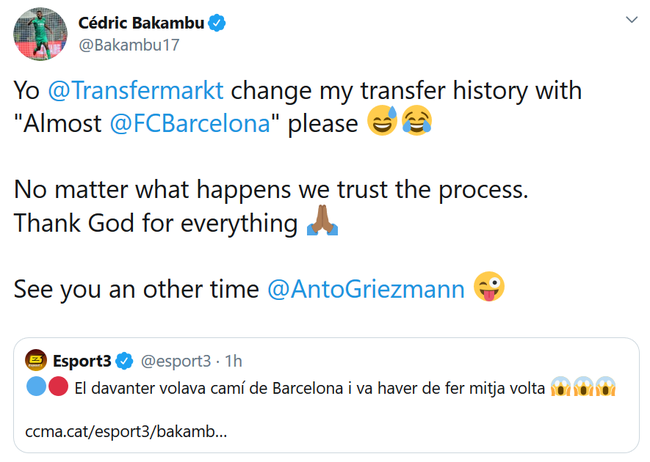The image size is (650, 462).
Task: Click the Esport3 verified badge
Action: pos(124,361)
